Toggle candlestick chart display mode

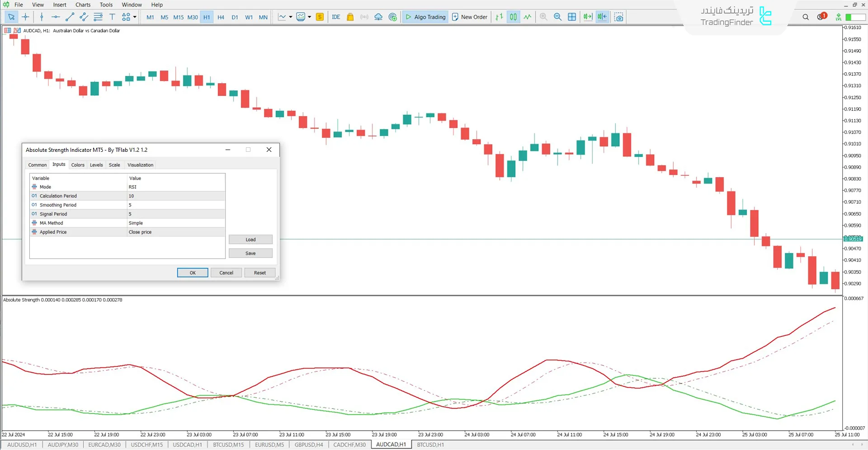(513, 17)
